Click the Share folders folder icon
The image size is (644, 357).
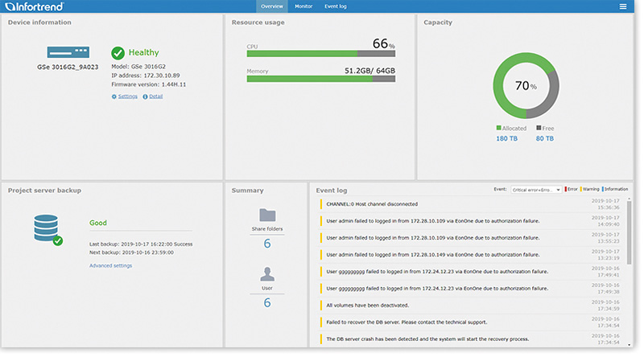[x=267, y=215]
